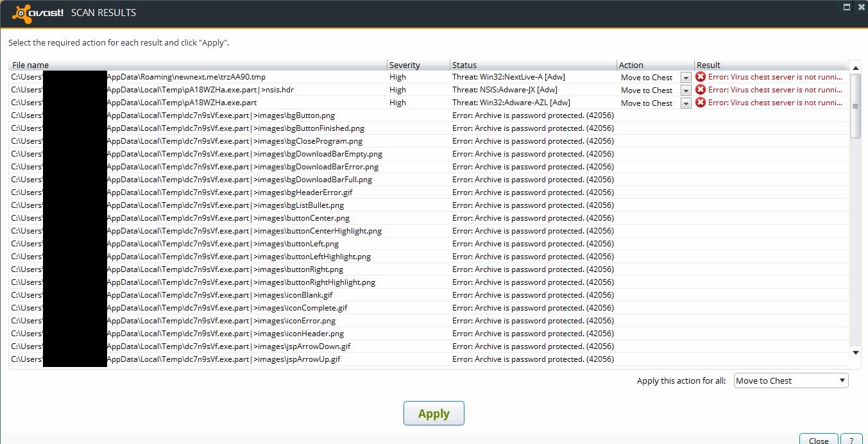Click the red error icon for trzAA90.tmp row
This screenshot has height=444, width=868.
pos(701,77)
